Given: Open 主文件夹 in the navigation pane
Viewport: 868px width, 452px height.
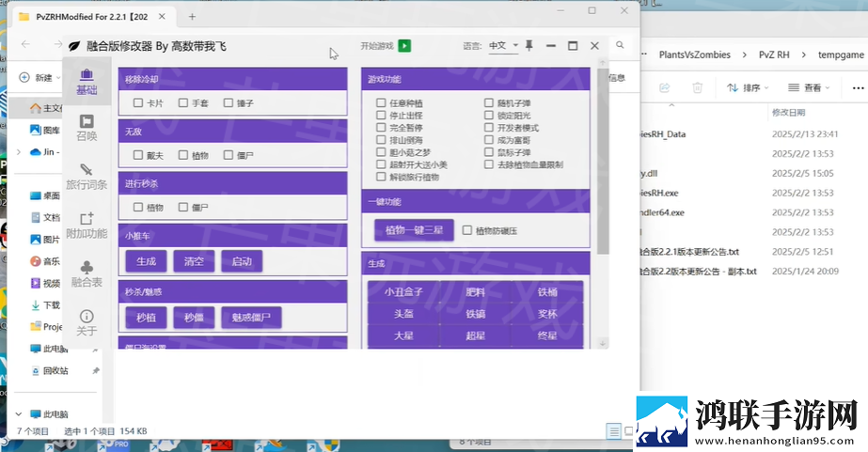Looking at the screenshot, I should (46, 108).
